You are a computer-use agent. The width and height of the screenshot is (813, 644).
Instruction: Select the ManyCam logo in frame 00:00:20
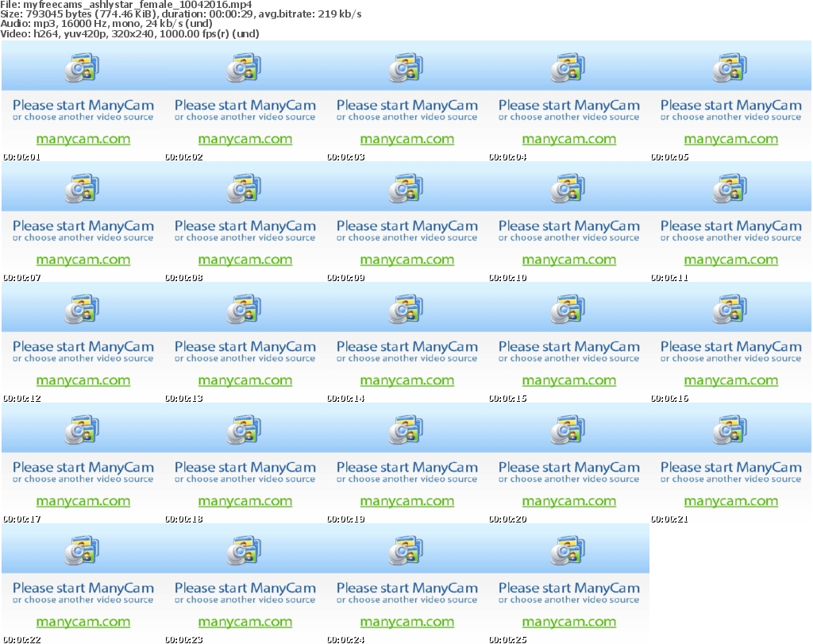(568, 430)
